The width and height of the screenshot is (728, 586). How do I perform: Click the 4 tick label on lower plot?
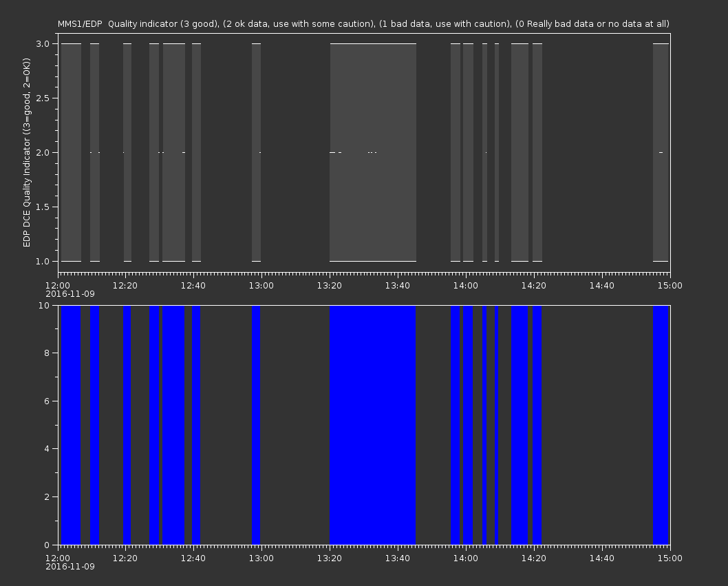tap(47, 449)
